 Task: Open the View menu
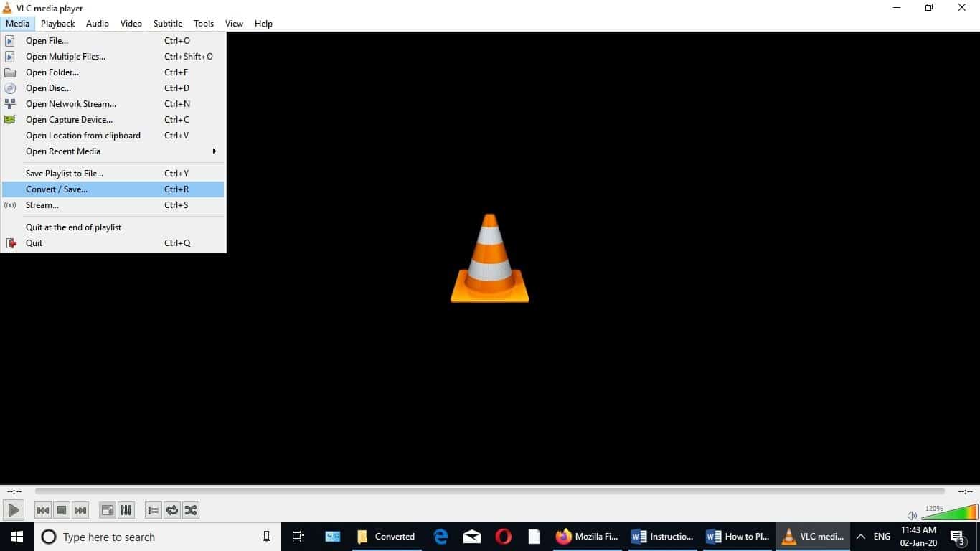click(x=234, y=24)
